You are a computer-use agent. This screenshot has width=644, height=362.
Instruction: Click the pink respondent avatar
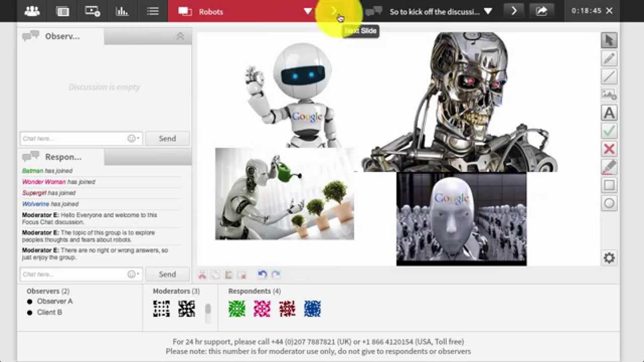coord(262,309)
